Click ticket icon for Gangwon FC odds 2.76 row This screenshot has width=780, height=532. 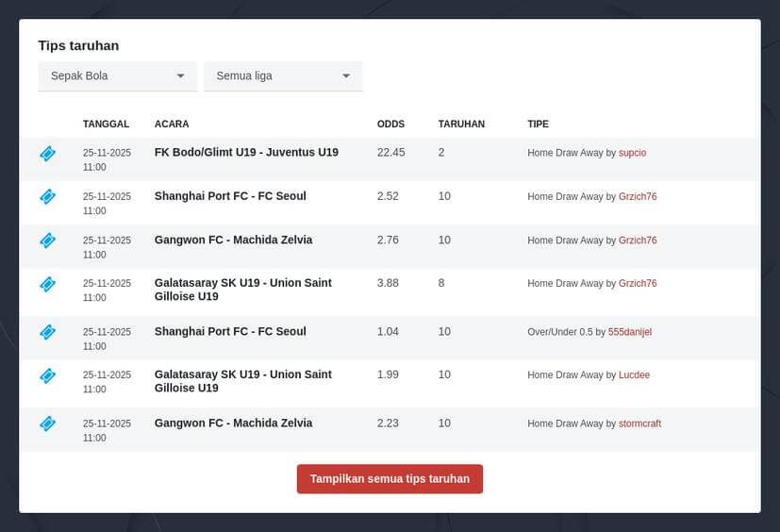pos(47,241)
